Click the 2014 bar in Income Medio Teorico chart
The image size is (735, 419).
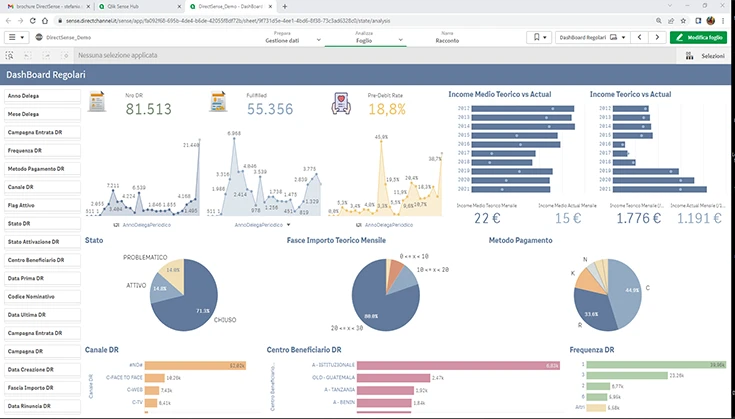pyautogui.click(x=523, y=127)
